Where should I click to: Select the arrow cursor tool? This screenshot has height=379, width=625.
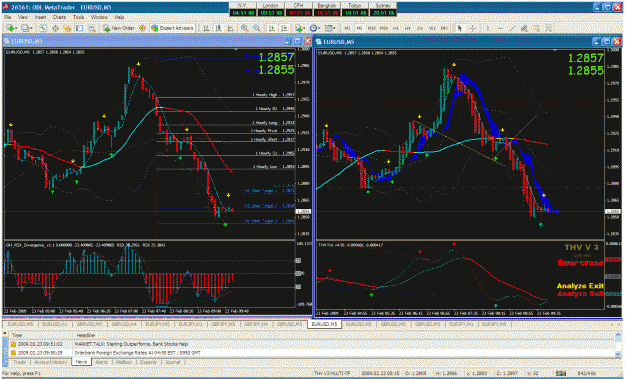pyautogui.click(x=460, y=28)
